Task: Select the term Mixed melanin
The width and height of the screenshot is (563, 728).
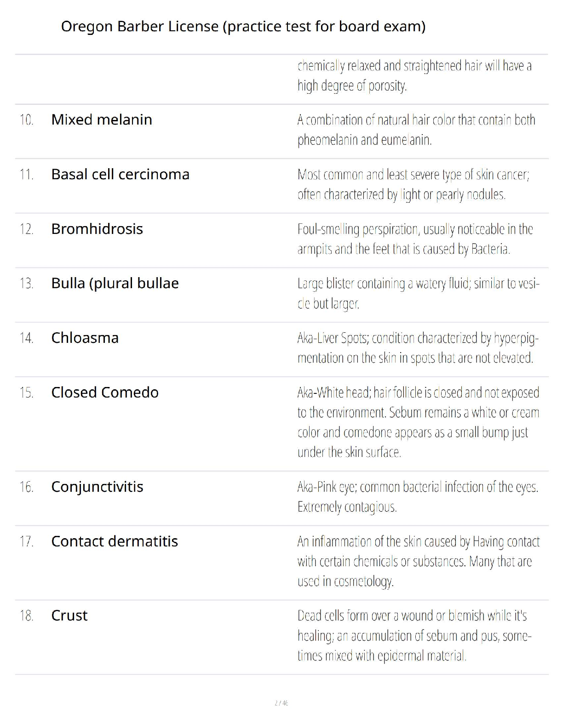Action: (x=102, y=119)
